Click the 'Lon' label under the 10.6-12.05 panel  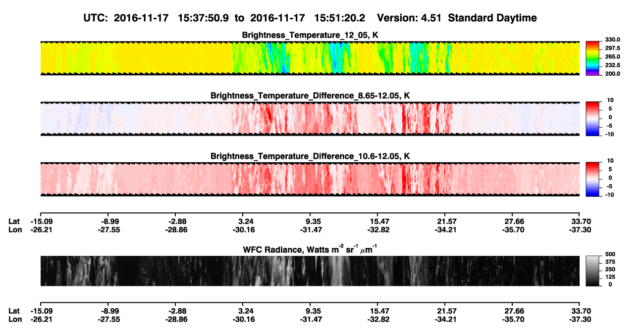(15, 230)
